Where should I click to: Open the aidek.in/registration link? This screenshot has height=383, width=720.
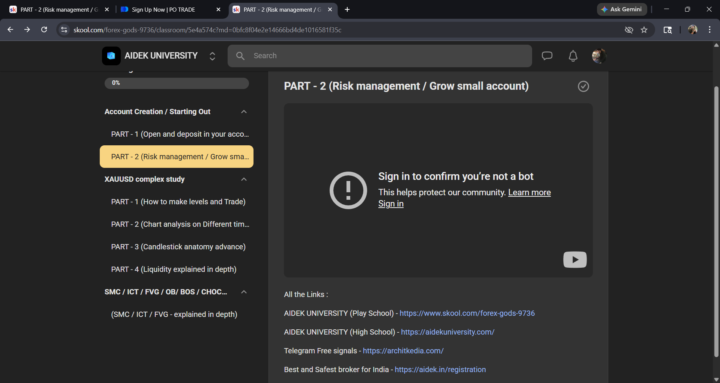[440, 370]
